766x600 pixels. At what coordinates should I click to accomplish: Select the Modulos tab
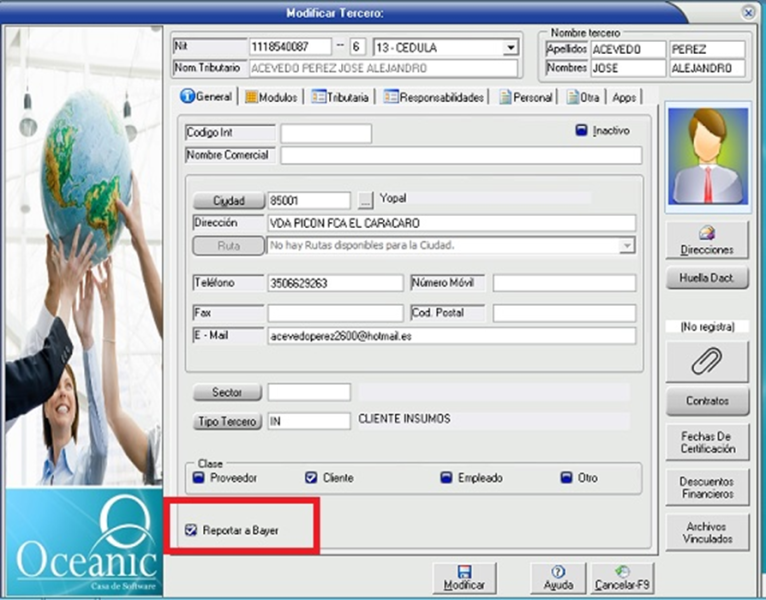[270, 97]
